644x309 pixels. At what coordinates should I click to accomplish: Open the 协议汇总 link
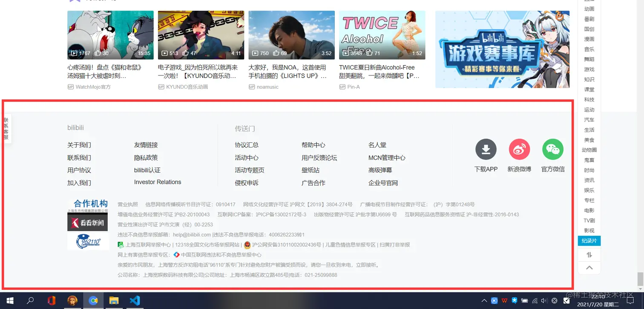point(247,145)
